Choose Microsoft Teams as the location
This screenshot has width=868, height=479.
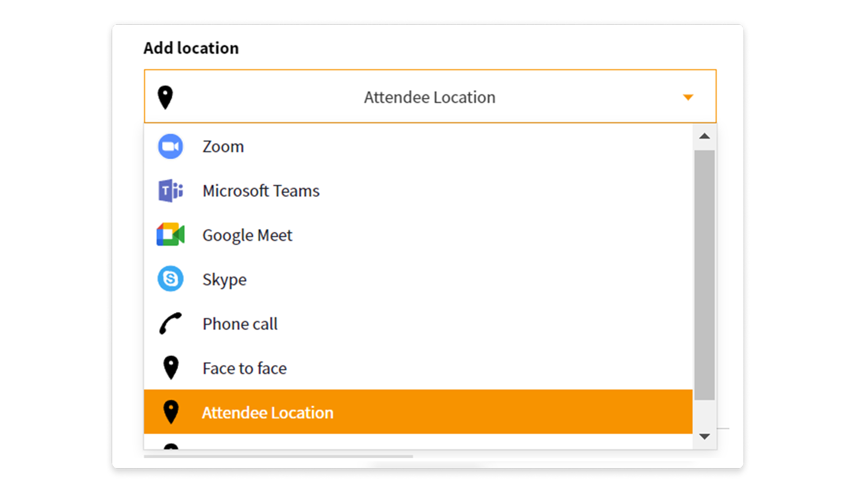pos(418,191)
